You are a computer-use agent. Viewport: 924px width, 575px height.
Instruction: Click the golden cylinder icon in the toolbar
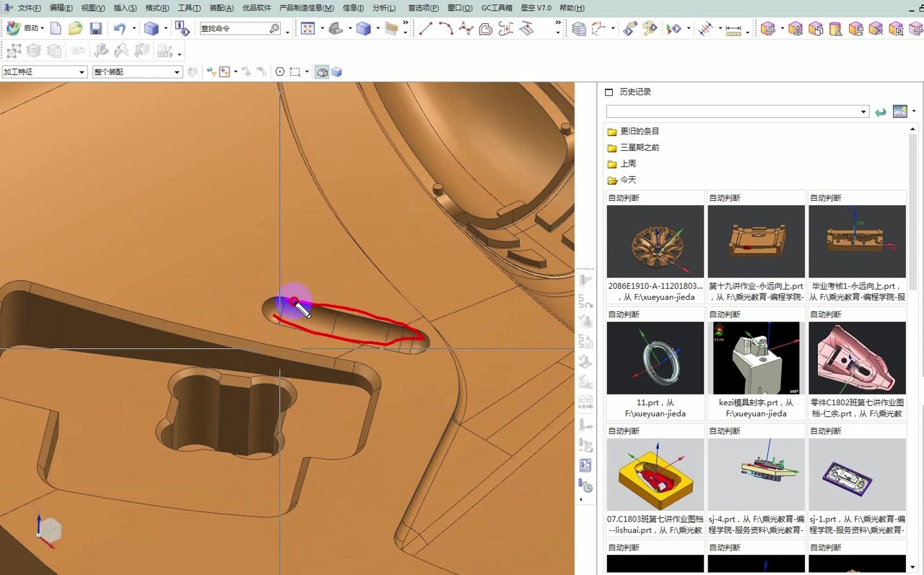click(x=835, y=29)
